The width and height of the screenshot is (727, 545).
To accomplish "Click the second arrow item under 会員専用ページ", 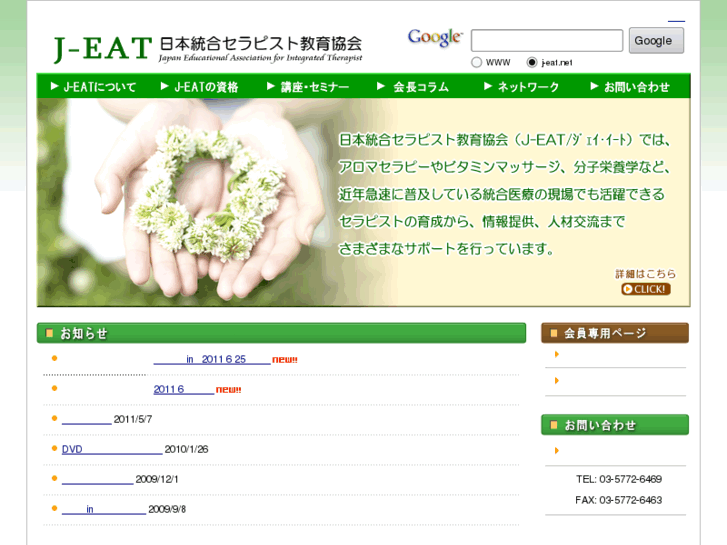I will [557, 381].
